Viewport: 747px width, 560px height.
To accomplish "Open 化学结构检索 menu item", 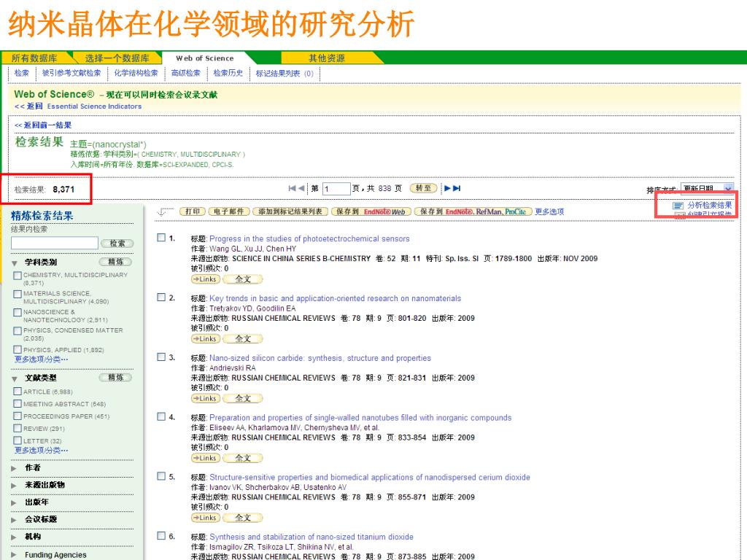I will pyautogui.click(x=136, y=74).
